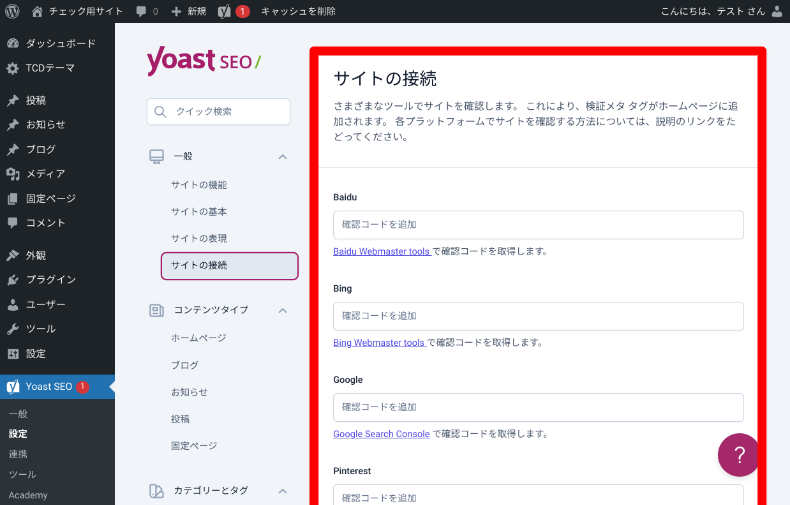Image resolution: width=790 pixels, height=505 pixels.
Task: Follow the Google Search Console link
Action: (x=381, y=433)
